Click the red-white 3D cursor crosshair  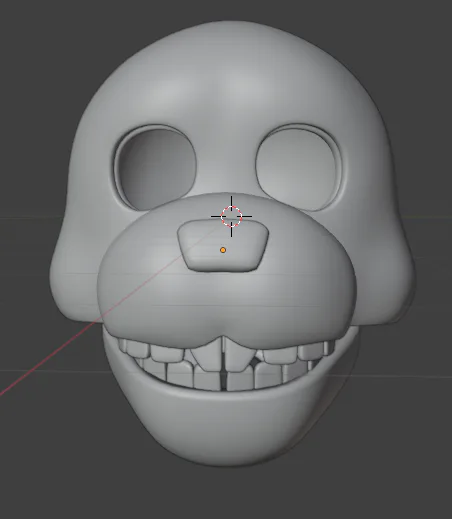[231, 216]
